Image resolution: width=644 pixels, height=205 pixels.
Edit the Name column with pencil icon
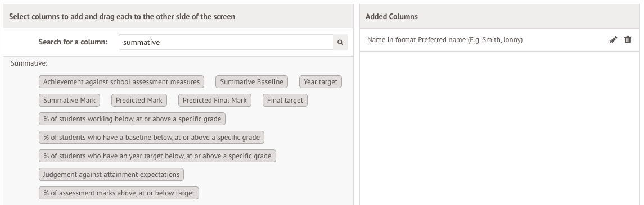613,40
